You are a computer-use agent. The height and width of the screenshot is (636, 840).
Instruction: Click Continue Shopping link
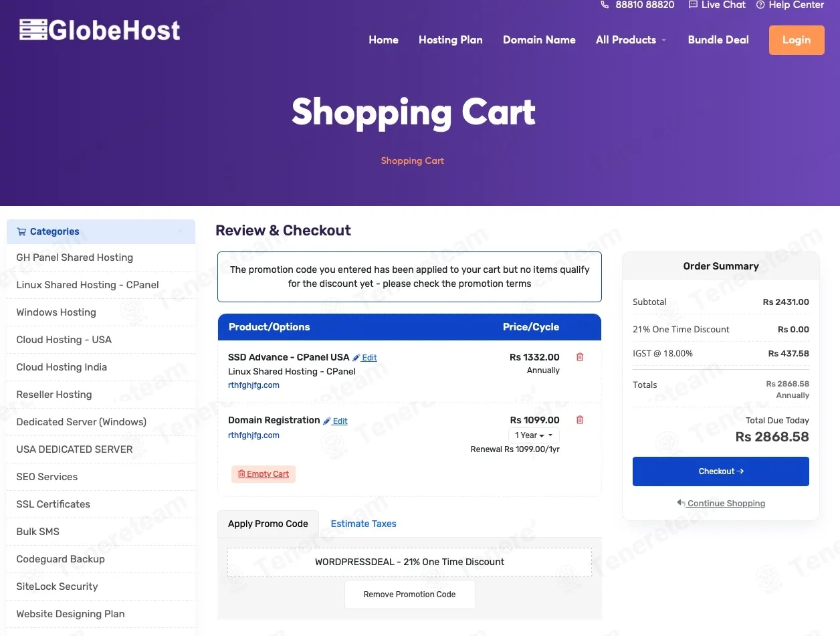click(721, 504)
